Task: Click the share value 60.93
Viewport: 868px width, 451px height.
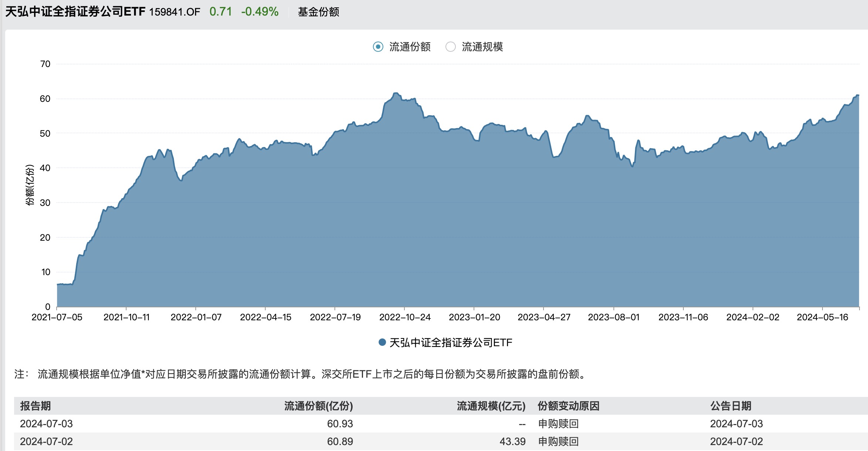Action: [x=340, y=424]
